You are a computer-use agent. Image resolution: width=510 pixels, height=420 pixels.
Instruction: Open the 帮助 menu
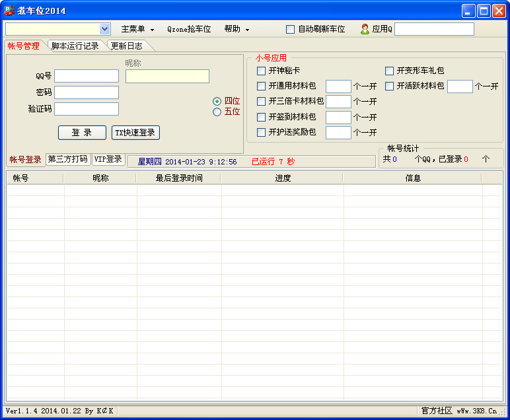coord(237,29)
